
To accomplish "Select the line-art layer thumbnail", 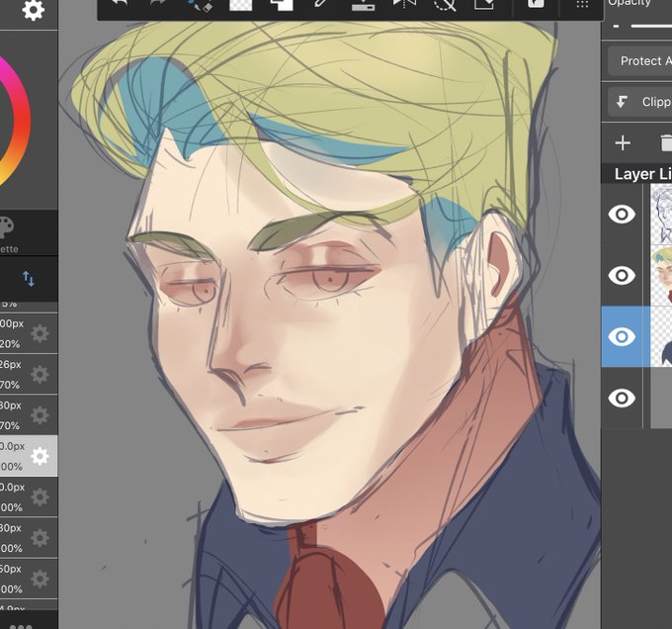I will point(661,214).
